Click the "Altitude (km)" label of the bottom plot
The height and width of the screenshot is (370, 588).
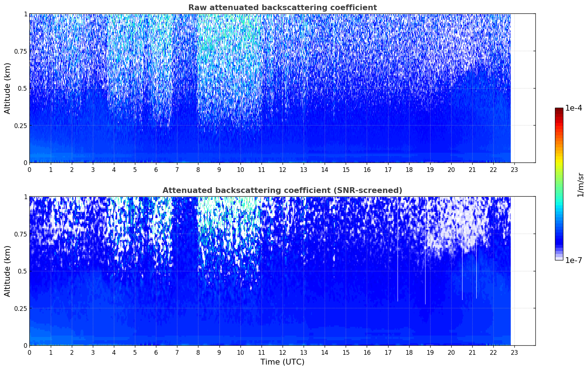tap(8, 271)
